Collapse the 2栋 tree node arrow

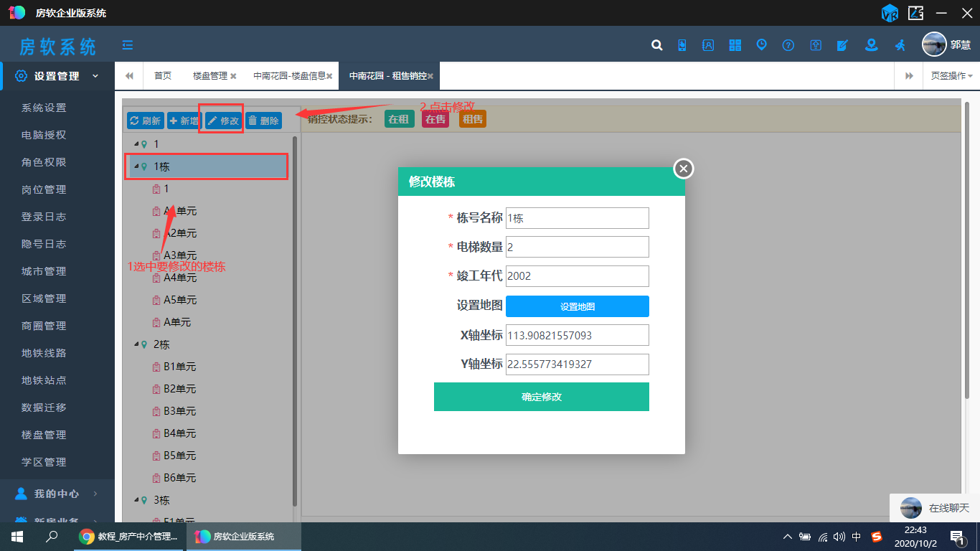click(x=137, y=344)
